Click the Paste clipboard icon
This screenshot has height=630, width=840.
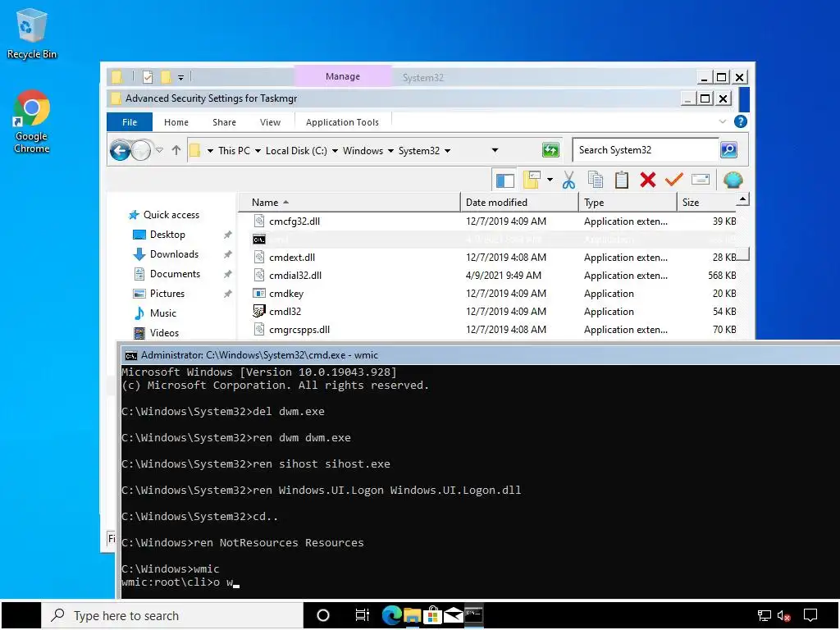click(622, 180)
